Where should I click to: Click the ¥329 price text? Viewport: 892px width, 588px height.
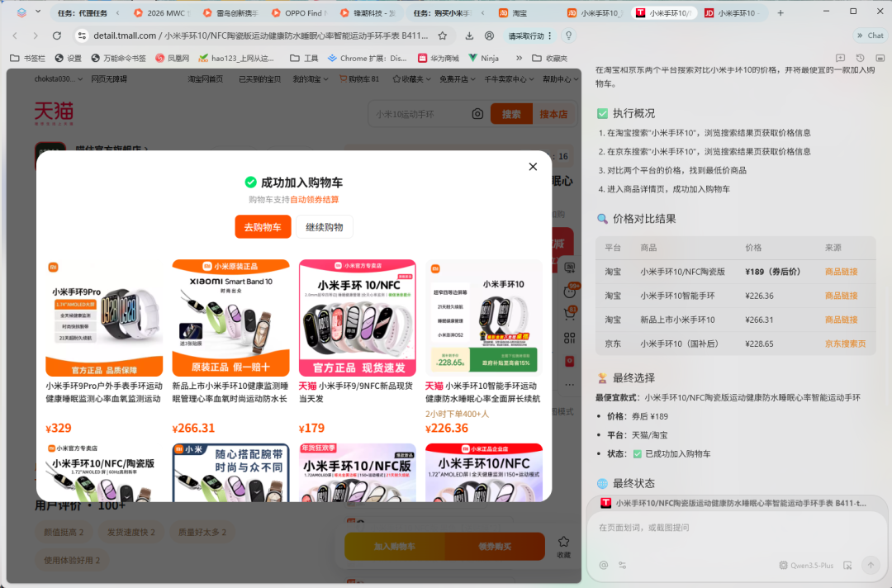coord(59,429)
